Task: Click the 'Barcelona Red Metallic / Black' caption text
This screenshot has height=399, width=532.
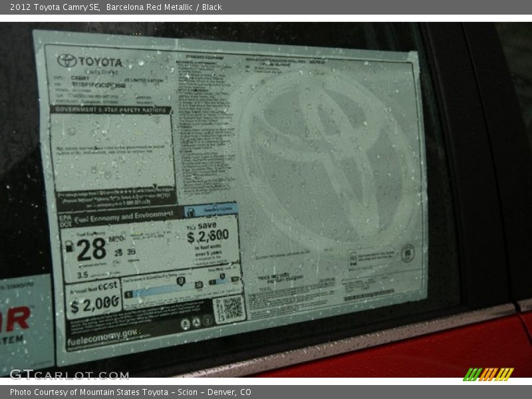Action: (x=164, y=7)
